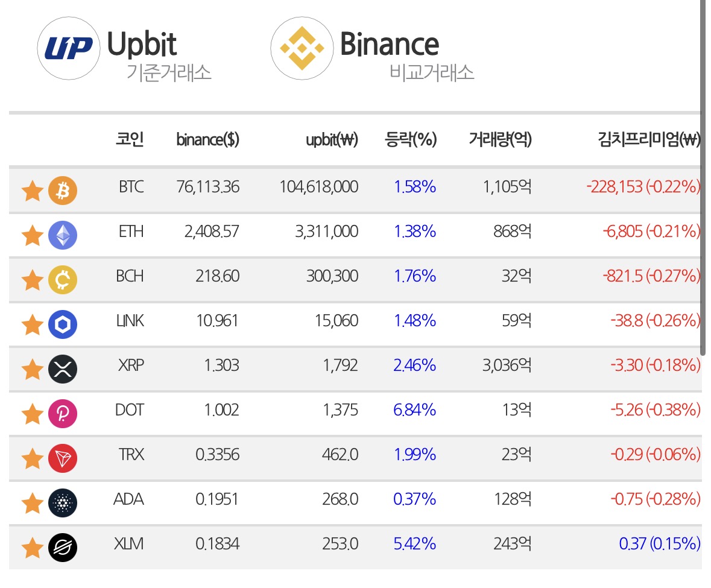Select the Tron coin icon
Image resolution: width=711 pixels, height=588 pixels.
[63, 458]
